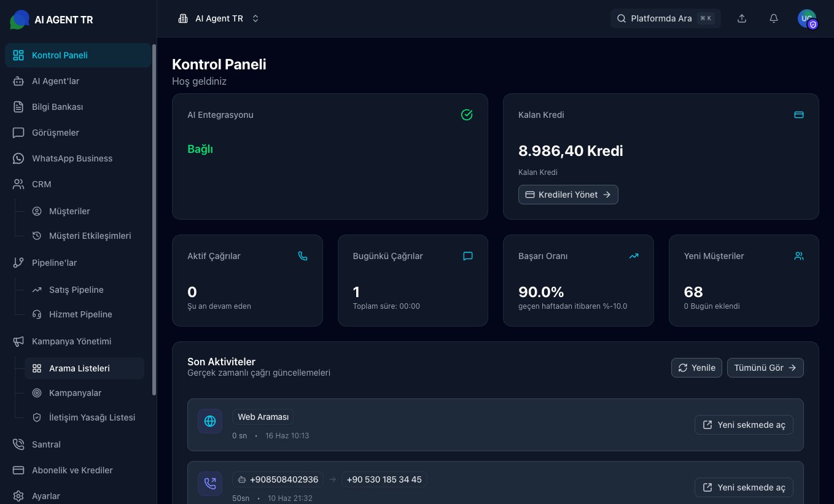Open the AI Agent TR workspace switcher

219,18
